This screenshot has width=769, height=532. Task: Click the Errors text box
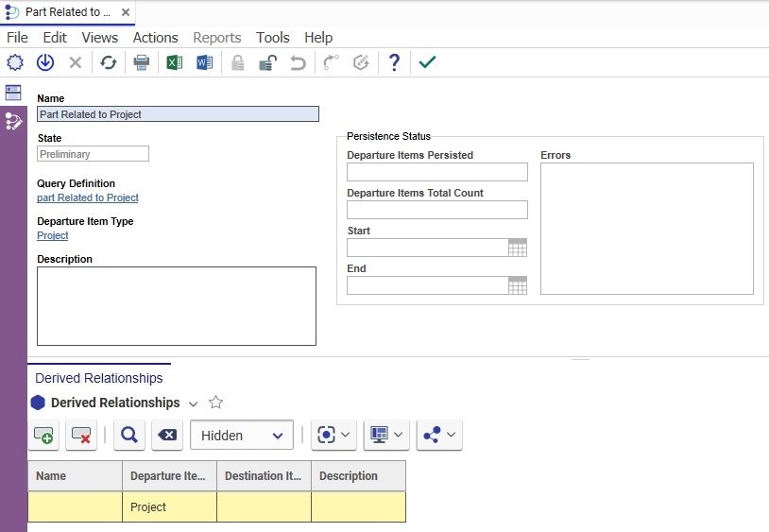pos(647,229)
